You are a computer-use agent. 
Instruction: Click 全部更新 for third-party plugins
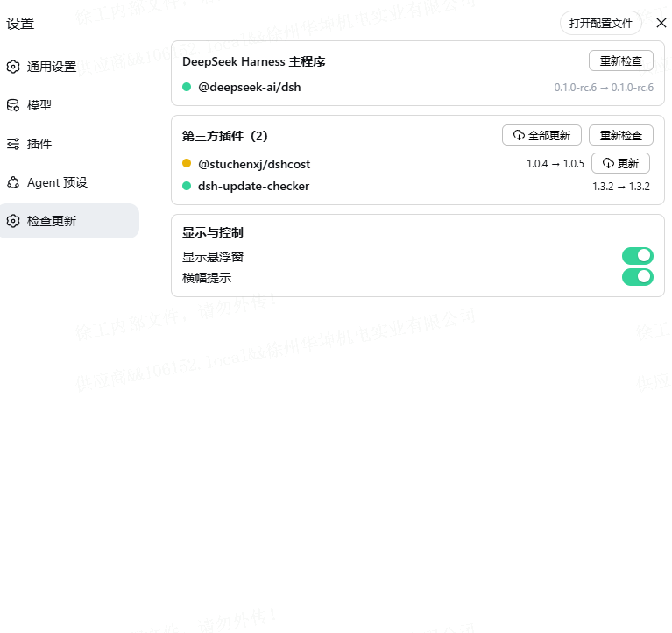[541, 136]
